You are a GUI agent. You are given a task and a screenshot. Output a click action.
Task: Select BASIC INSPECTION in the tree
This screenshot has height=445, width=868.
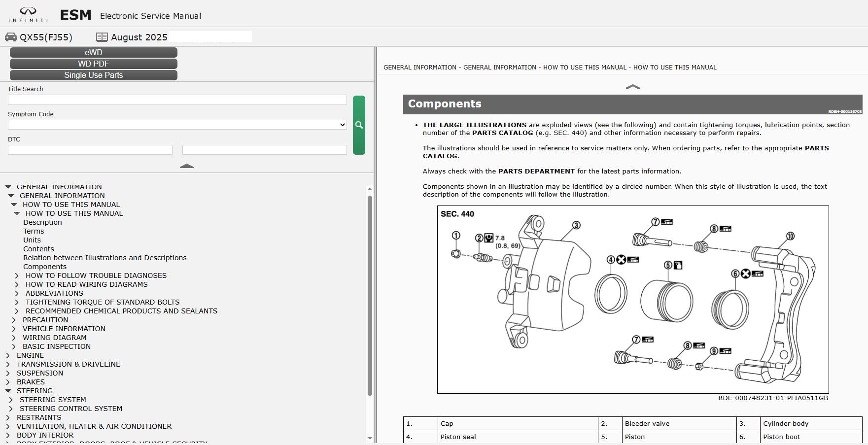click(x=57, y=346)
